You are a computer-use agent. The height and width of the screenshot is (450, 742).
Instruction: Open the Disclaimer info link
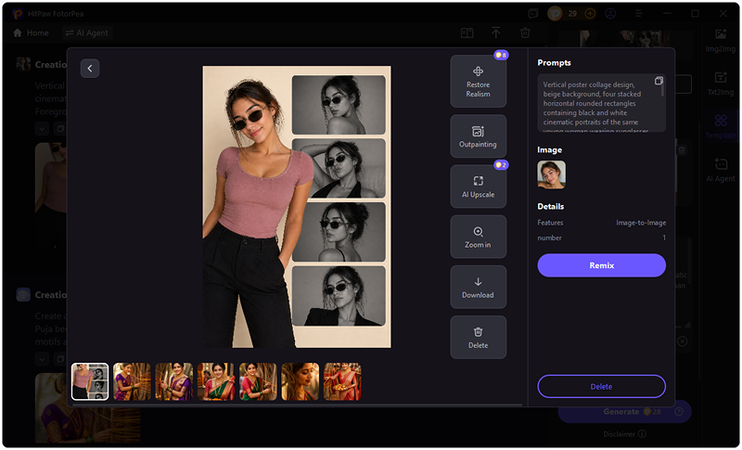click(625, 434)
